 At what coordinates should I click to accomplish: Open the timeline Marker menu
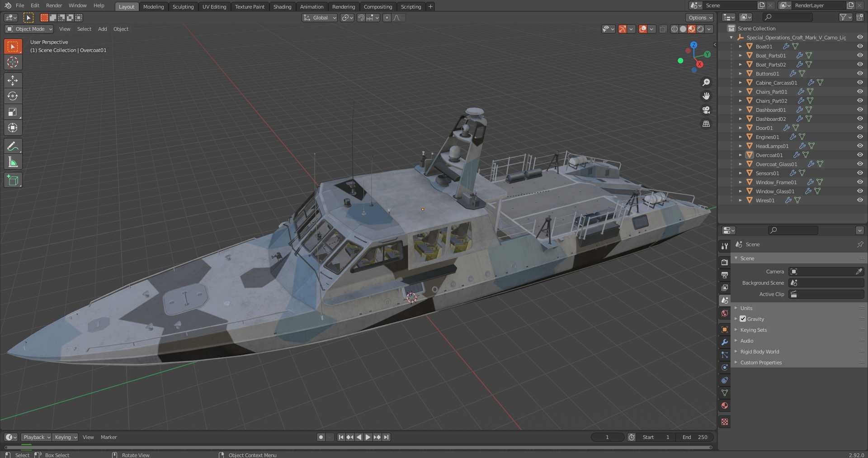pos(108,437)
